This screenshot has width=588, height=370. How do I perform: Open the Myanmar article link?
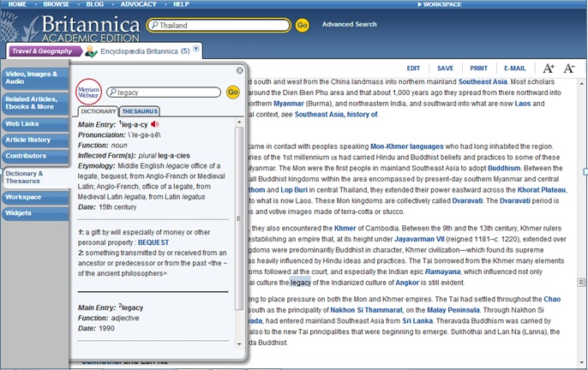click(x=288, y=104)
